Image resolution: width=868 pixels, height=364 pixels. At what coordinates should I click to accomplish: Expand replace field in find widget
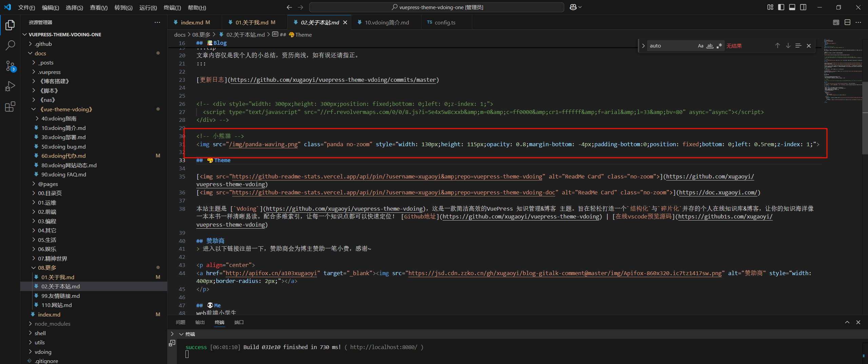coord(643,46)
